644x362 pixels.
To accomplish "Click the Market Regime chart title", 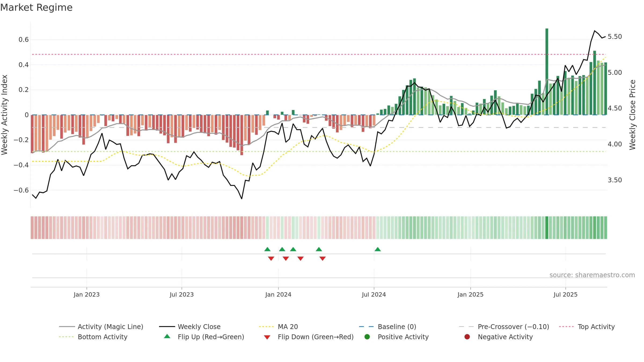I will point(36,8).
